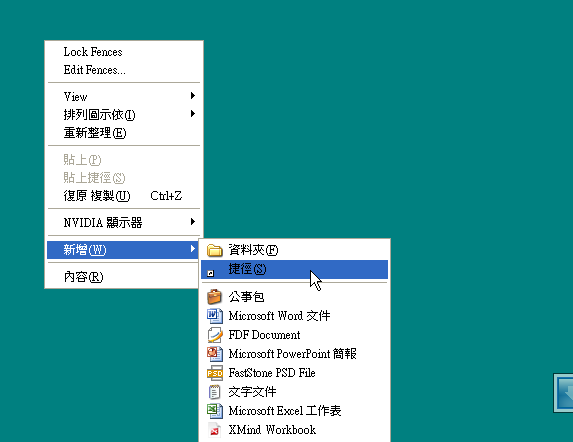Screen dimensions: 573x442
Task: Create new Microsoft Word 文件
Action: pos(294,316)
